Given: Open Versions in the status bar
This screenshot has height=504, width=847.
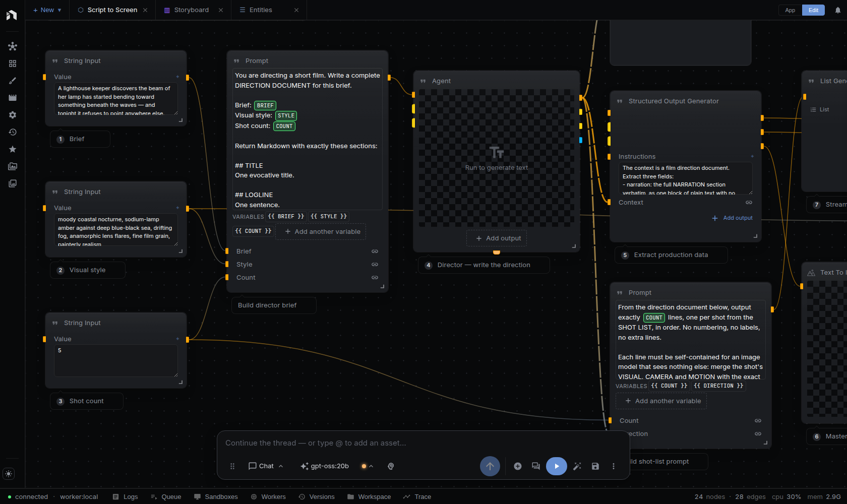Looking at the screenshot, I should pos(317,497).
